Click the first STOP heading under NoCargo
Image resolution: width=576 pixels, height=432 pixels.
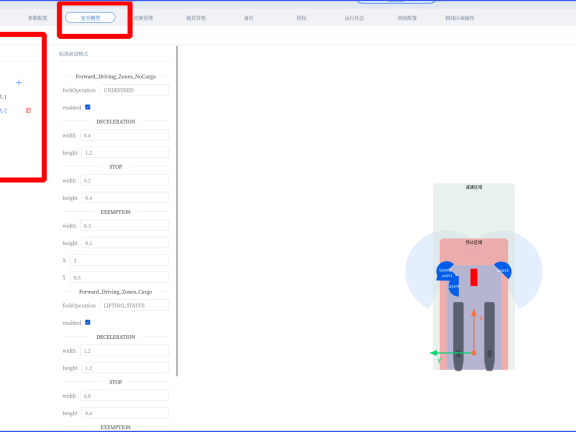[x=116, y=167]
